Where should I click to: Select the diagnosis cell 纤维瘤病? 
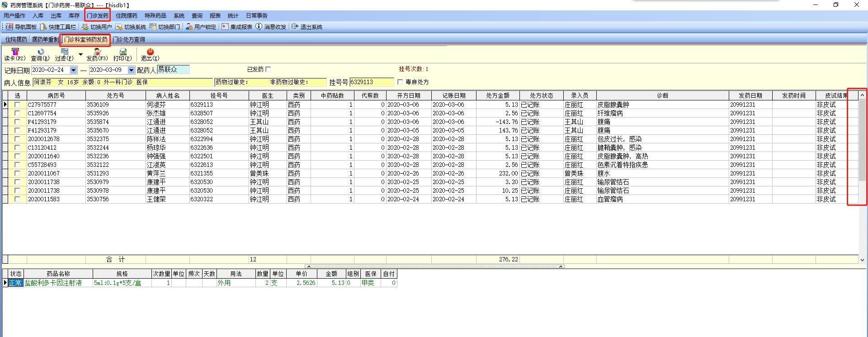tap(662, 113)
